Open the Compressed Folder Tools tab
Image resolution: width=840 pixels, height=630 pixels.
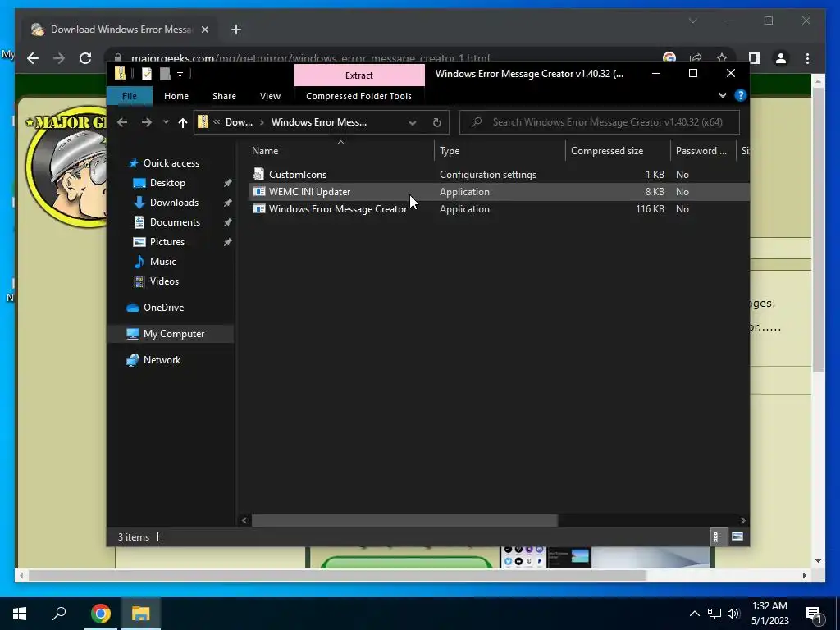[x=359, y=96]
